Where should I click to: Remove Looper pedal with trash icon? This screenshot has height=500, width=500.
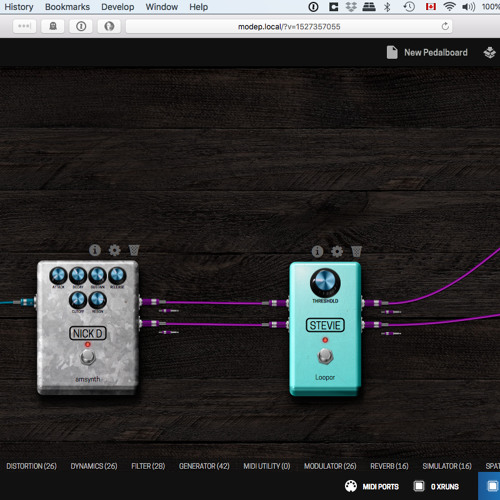click(x=356, y=251)
